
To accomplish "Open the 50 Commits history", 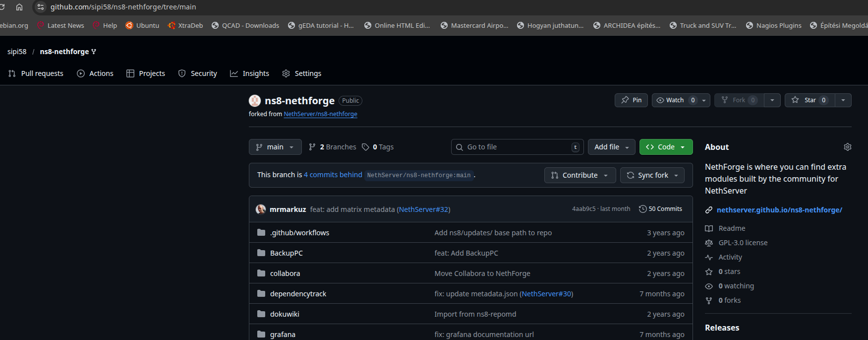I will coord(660,209).
